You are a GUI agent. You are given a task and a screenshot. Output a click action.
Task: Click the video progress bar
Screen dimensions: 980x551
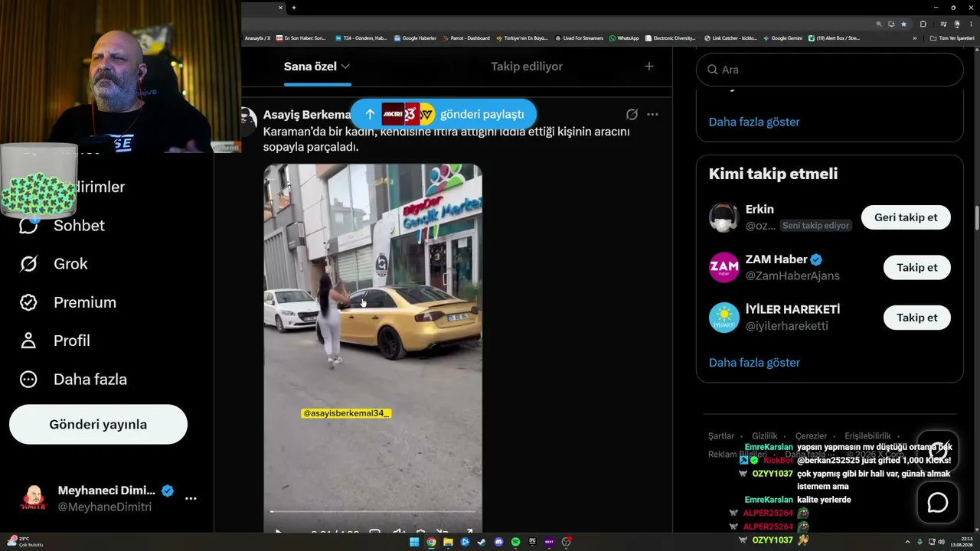373,511
